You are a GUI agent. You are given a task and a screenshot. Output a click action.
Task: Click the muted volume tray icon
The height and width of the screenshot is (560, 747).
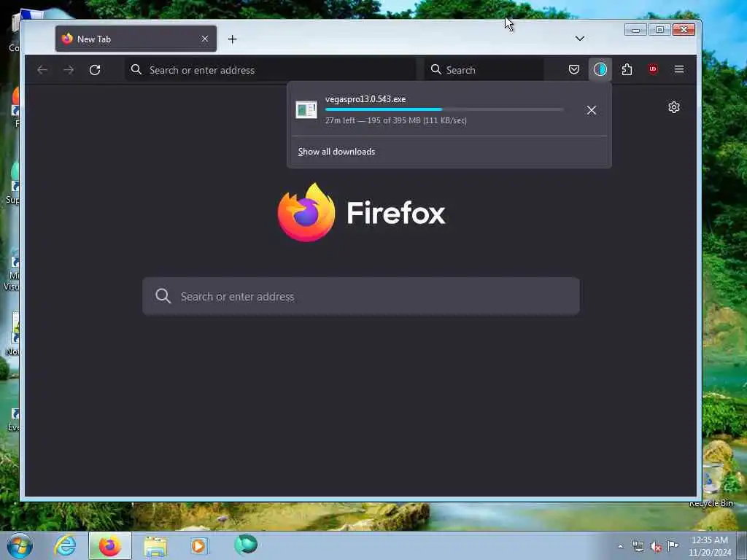pyautogui.click(x=656, y=547)
